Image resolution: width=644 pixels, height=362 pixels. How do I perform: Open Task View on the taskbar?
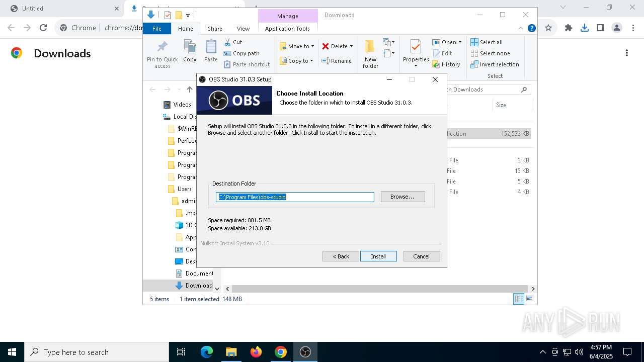tap(181, 352)
